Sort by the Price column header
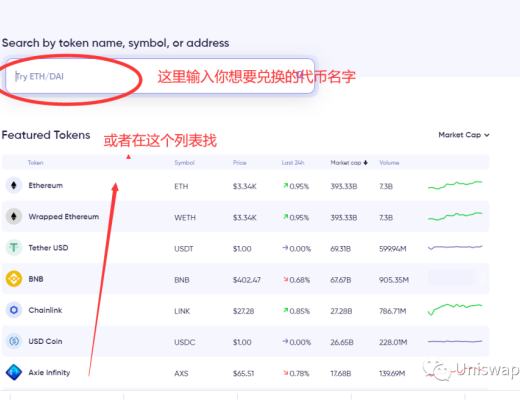Screen dimensions: 520x400 [240, 163]
